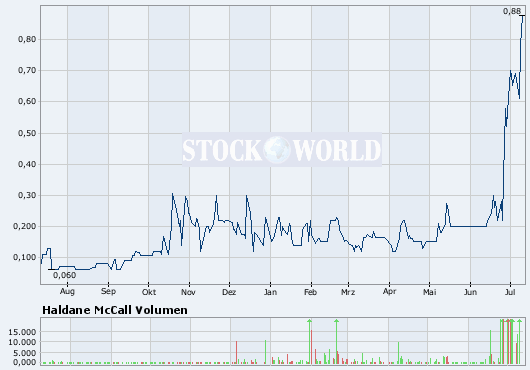The height and width of the screenshot is (370, 530).
Task: Click the 0,100 y-axis value
Action: (24, 257)
